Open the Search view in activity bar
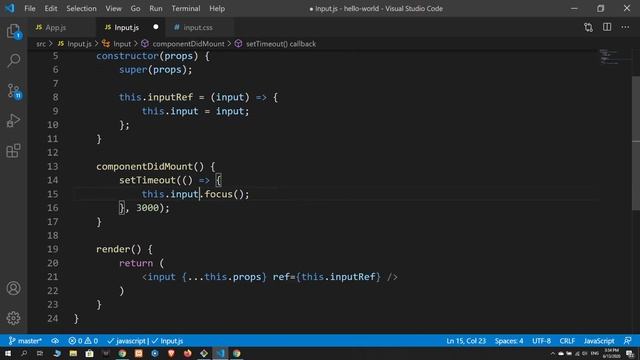640x360 pixels. (13, 61)
